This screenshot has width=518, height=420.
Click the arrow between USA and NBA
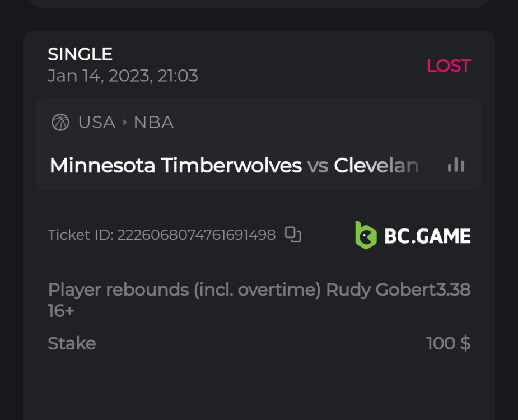124,122
